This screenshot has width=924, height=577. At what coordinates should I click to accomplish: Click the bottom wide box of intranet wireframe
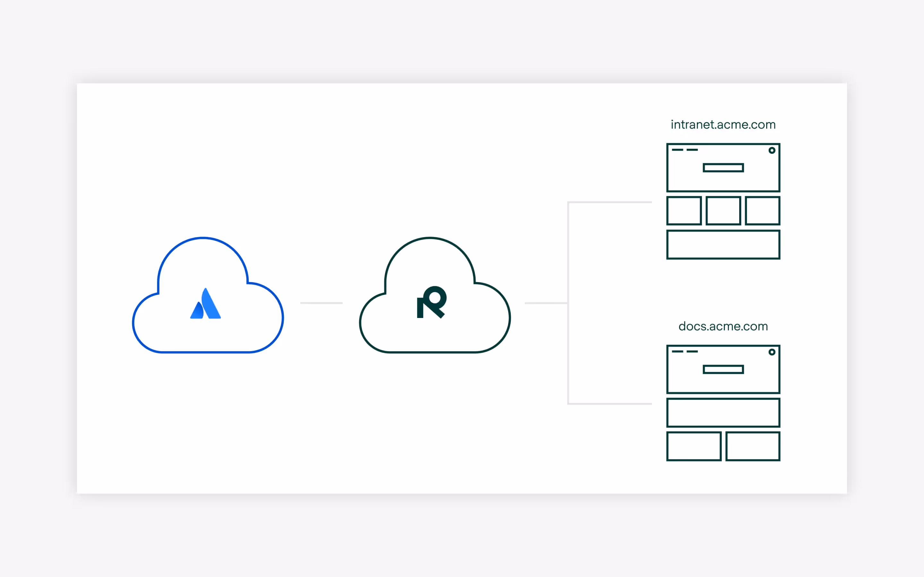(723, 245)
